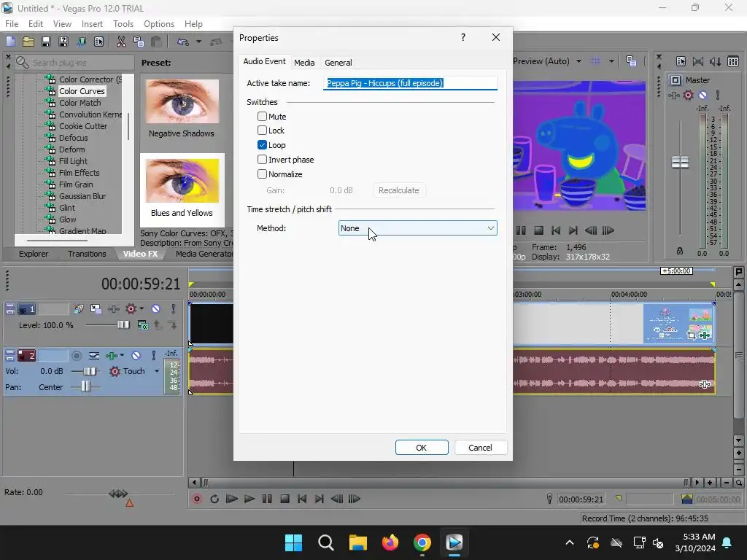747x560 pixels.
Task: Uncheck the Loop checkbox
Action: click(x=262, y=145)
